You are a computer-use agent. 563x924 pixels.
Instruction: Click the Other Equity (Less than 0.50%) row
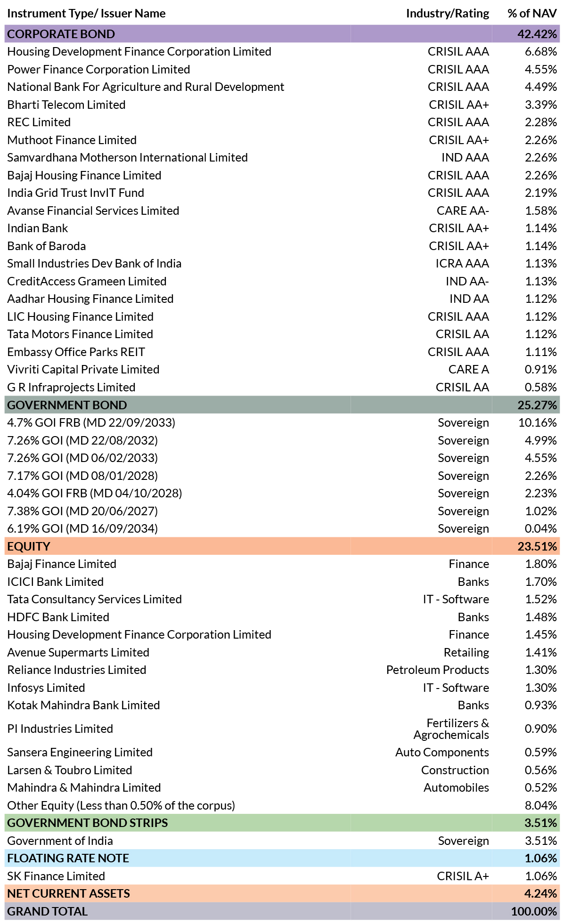pyautogui.click(x=121, y=805)
